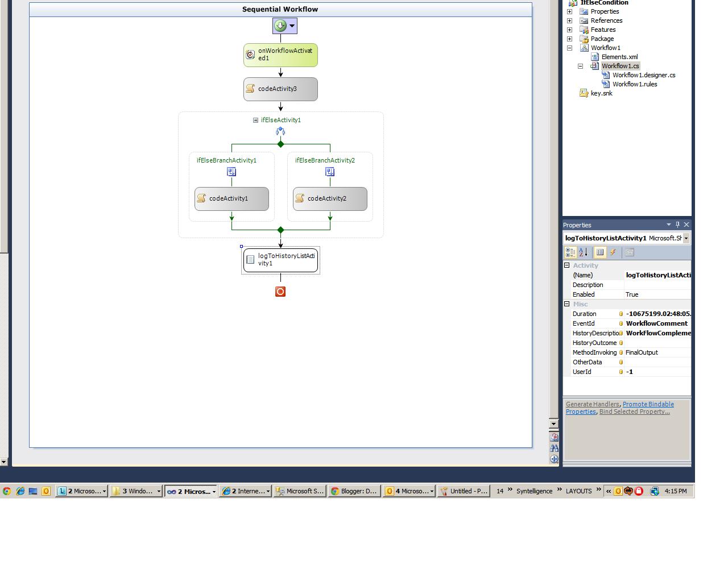Image resolution: width=728 pixels, height=582 pixels.
Task: Open Workflow1.rules file
Action: [635, 84]
